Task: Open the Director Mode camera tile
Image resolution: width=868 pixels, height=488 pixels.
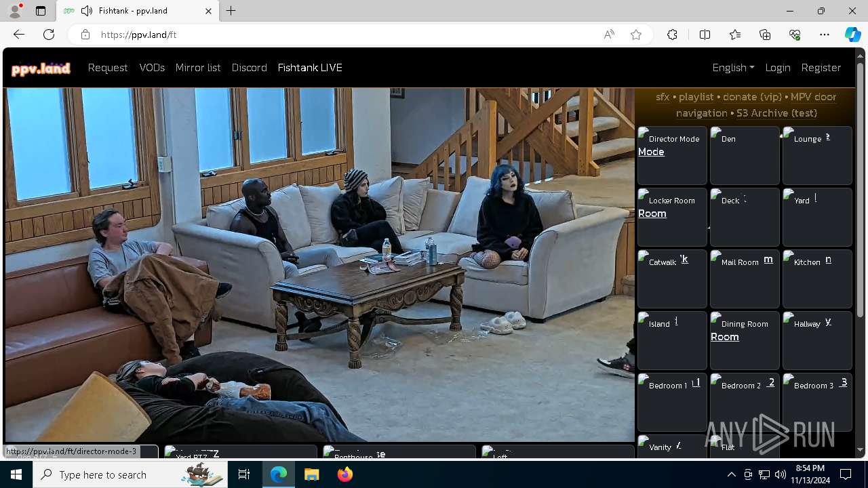Action: pos(672,155)
